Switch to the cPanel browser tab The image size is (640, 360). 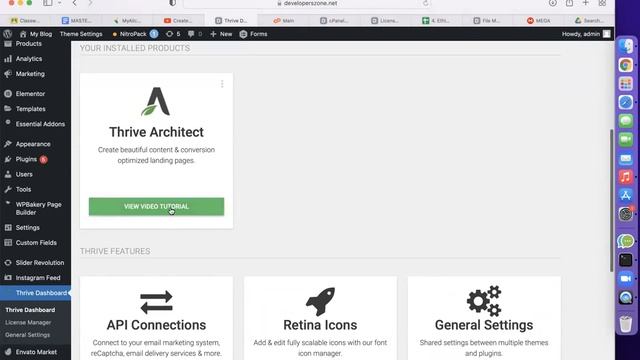[334, 20]
